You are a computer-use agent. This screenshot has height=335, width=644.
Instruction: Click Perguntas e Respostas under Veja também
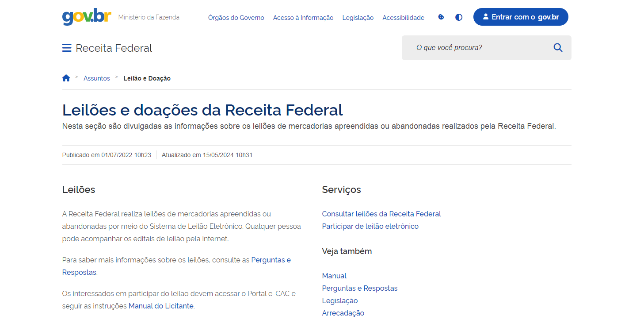pyautogui.click(x=359, y=288)
